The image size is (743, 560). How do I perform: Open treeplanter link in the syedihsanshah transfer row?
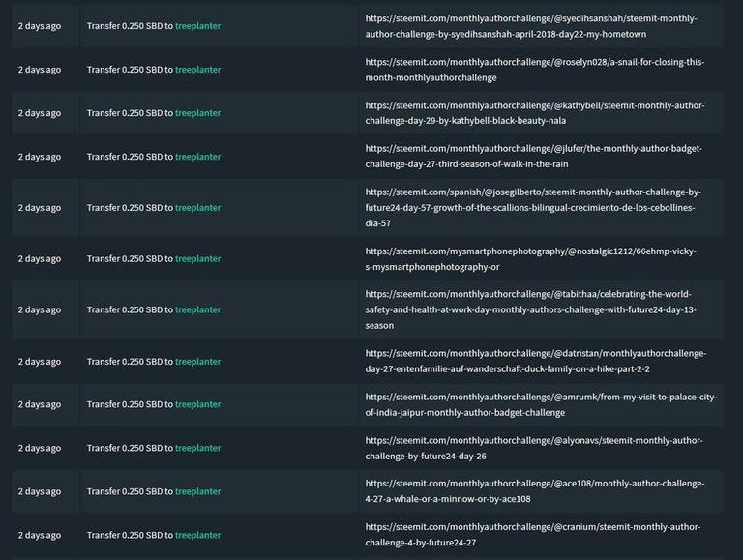click(197, 26)
